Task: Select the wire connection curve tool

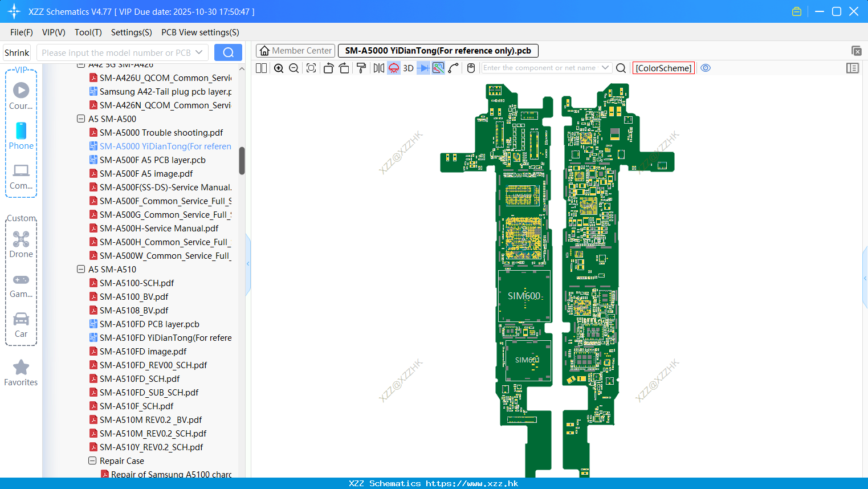Action: (454, 68)
